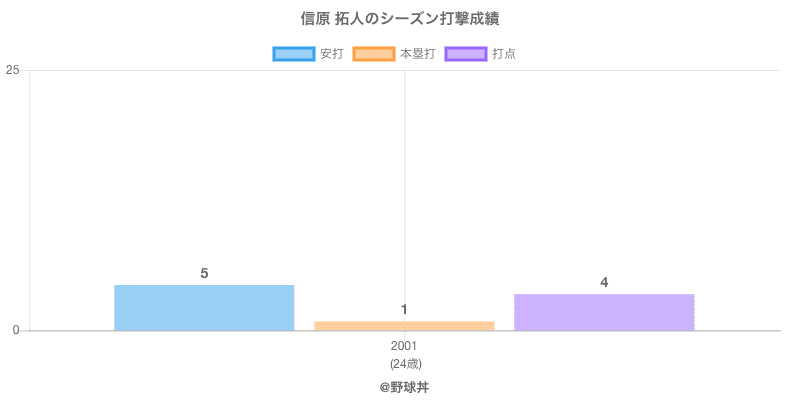
Task: Click the @野球丼 credit text
Action: tap(404, 386)
